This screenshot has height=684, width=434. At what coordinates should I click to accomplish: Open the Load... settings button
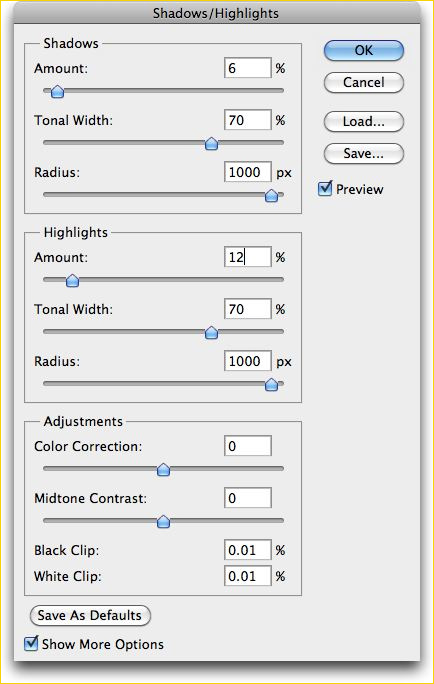click(x=364, y=121)
